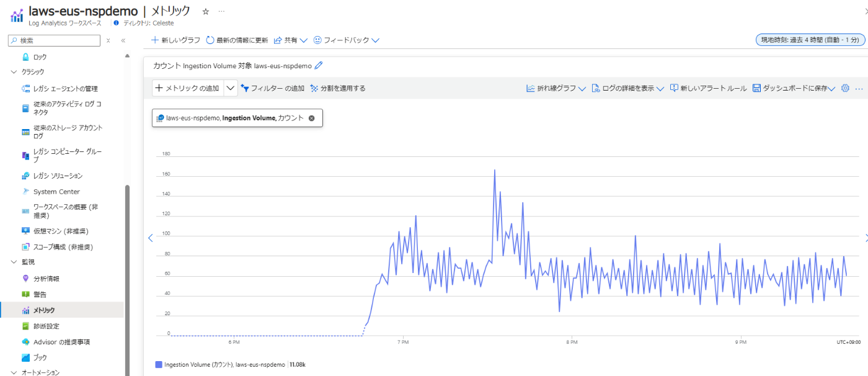Open the ellipsis menu beside the star

click(x=222, y=12)
